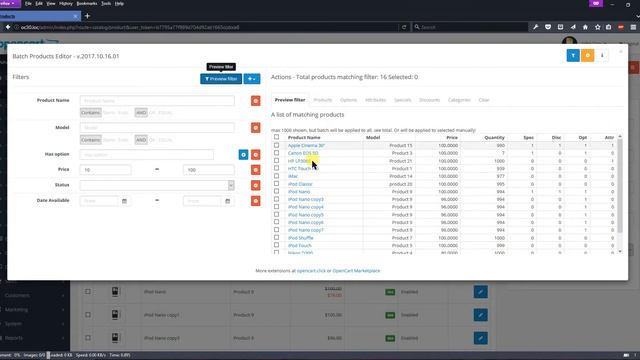The image size is (640, 360).
Task: Click the red extension icon in browser toolbar
Action: pyautogui.click(x=621, y=27)
